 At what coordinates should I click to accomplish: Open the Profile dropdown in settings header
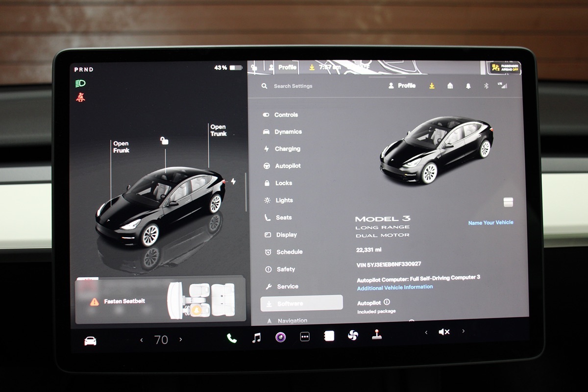(402, 86)
